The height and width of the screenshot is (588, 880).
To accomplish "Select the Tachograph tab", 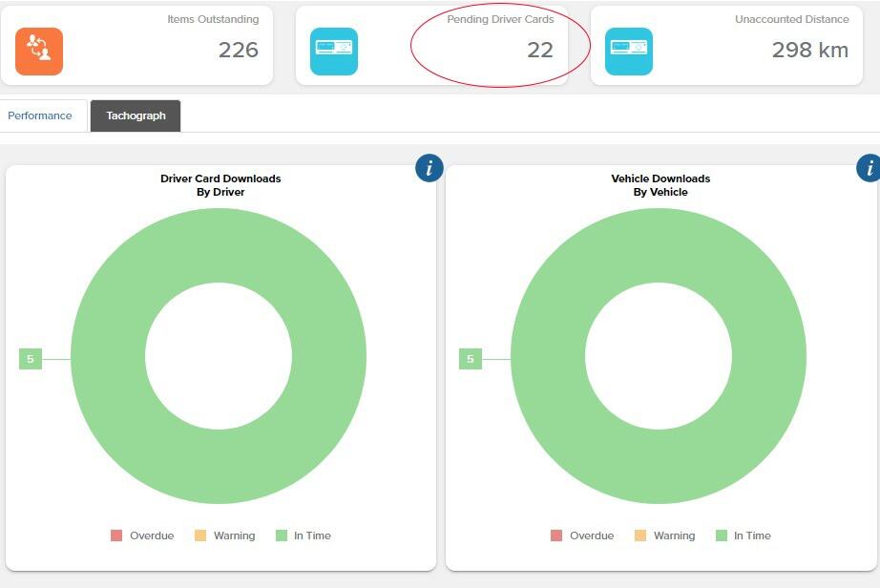I will pos(136,115).
